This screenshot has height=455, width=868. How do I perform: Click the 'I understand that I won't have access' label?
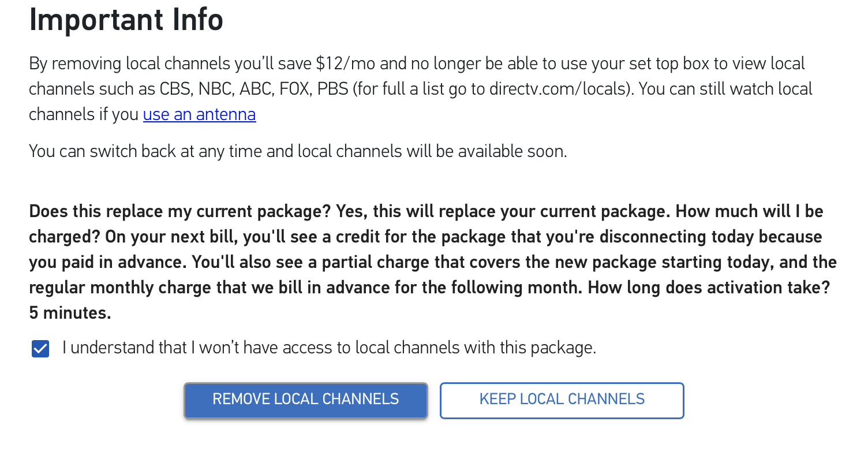[x=329, y=348]
